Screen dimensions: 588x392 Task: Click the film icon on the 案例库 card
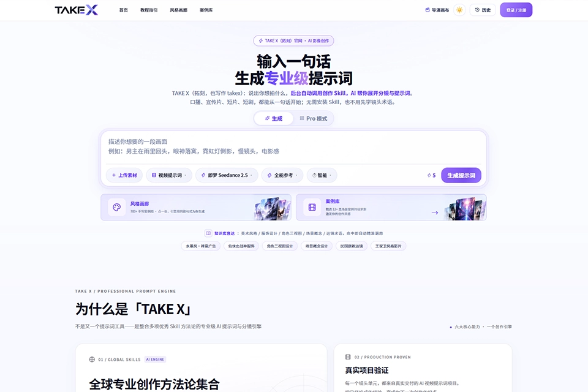coord(312,208)
